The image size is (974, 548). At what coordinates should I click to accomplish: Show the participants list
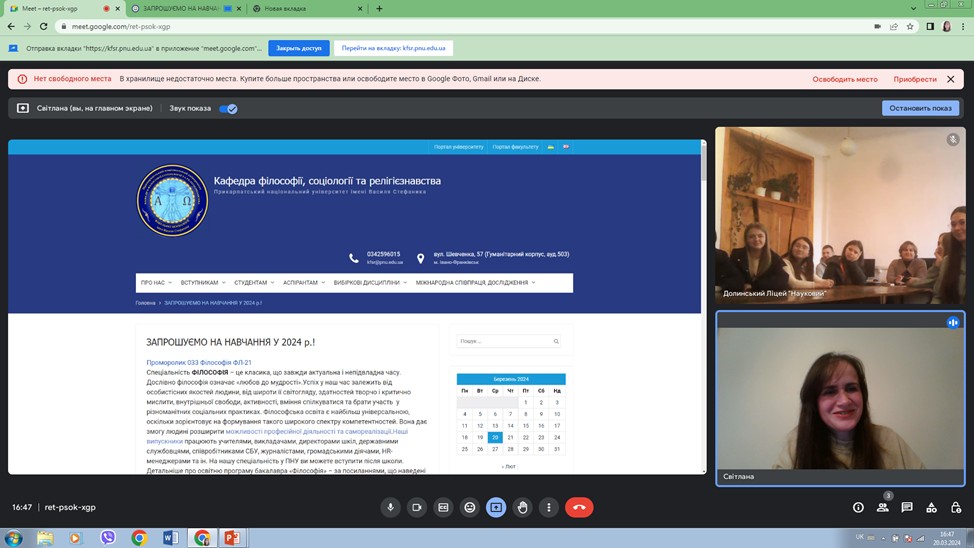[882, 507]
